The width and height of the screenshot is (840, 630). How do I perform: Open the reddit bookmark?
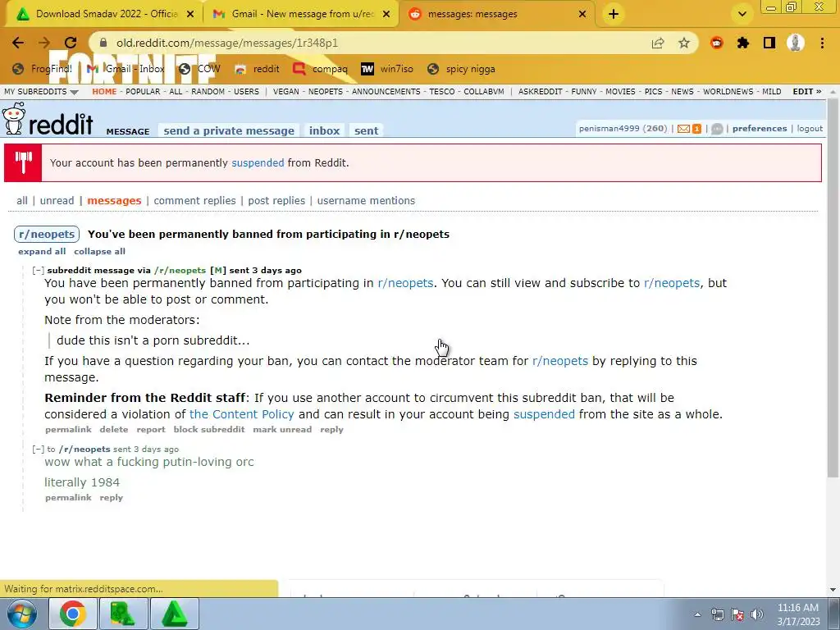257,69
